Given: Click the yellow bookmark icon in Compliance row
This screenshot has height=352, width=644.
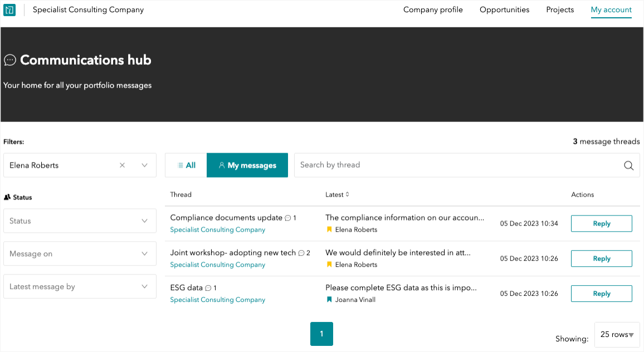Looking at the screenshot, I should click(x=329, y=229).
